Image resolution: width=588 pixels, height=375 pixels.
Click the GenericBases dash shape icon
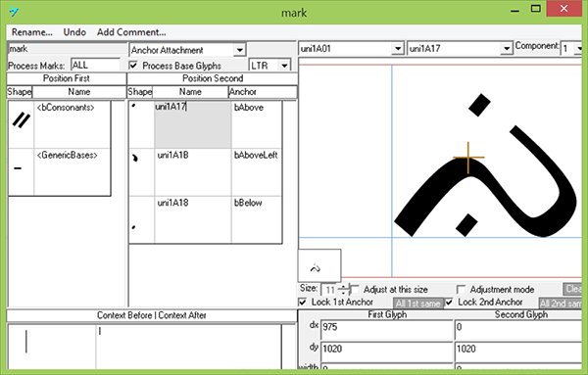click(x=18, y=168)
